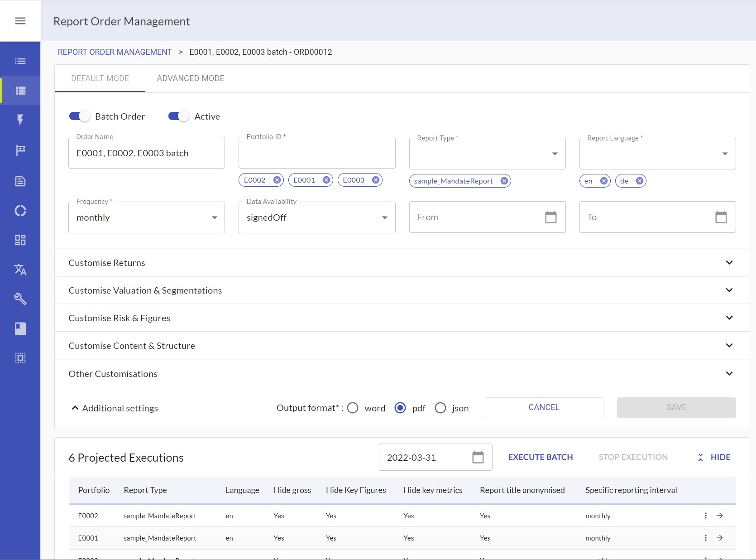The height and width of the screenshot is (560, 756).
Task: Open three-dot menu for E0001 row
Action: [705, 538]
